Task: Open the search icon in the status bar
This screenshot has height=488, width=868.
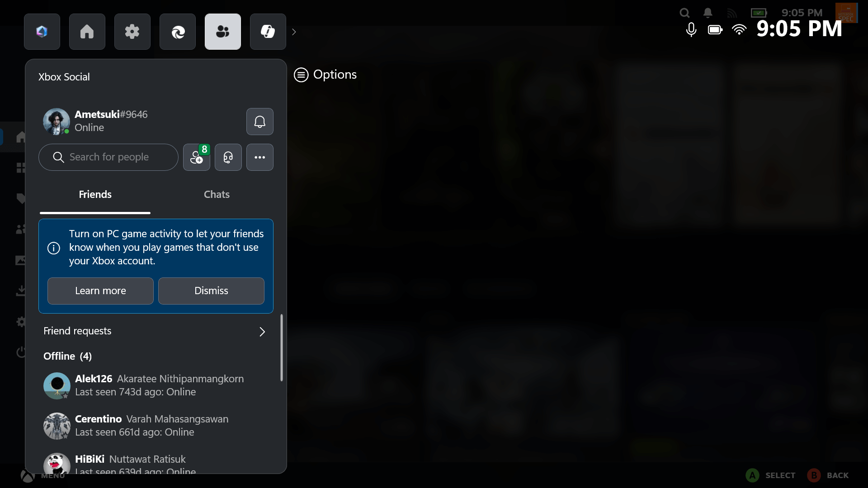Action: pyautogui.click(x=684, y=13)
